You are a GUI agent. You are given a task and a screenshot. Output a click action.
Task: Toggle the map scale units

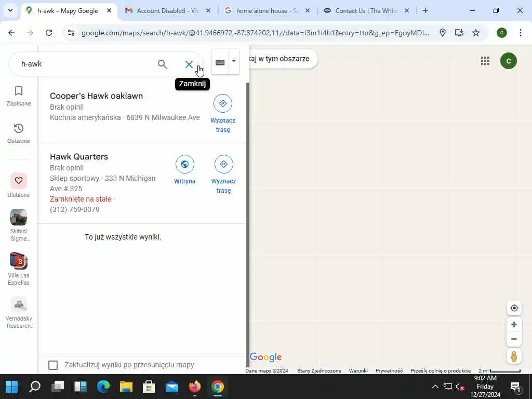pos(499,371)
